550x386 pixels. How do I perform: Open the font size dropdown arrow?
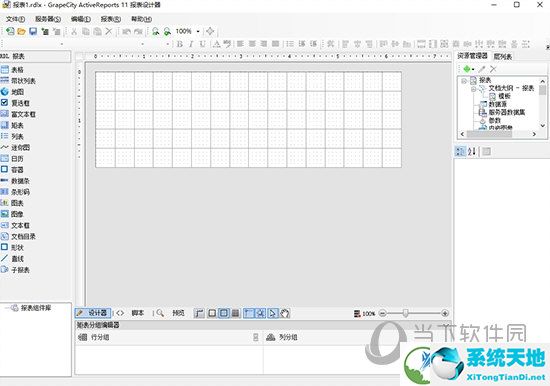coord(168,44)
